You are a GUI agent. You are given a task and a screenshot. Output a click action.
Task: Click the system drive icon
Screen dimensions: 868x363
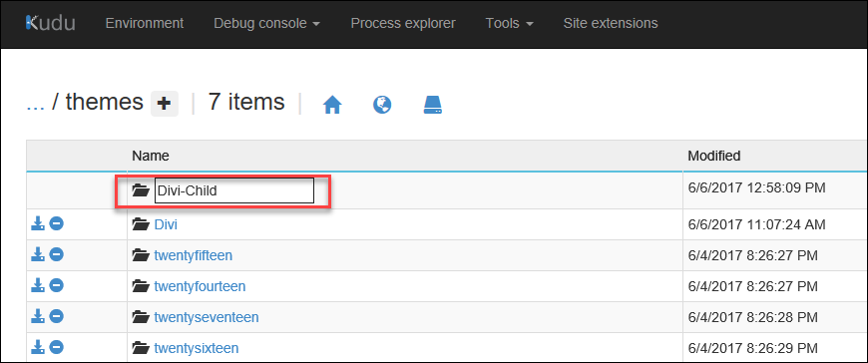point(433,105)
